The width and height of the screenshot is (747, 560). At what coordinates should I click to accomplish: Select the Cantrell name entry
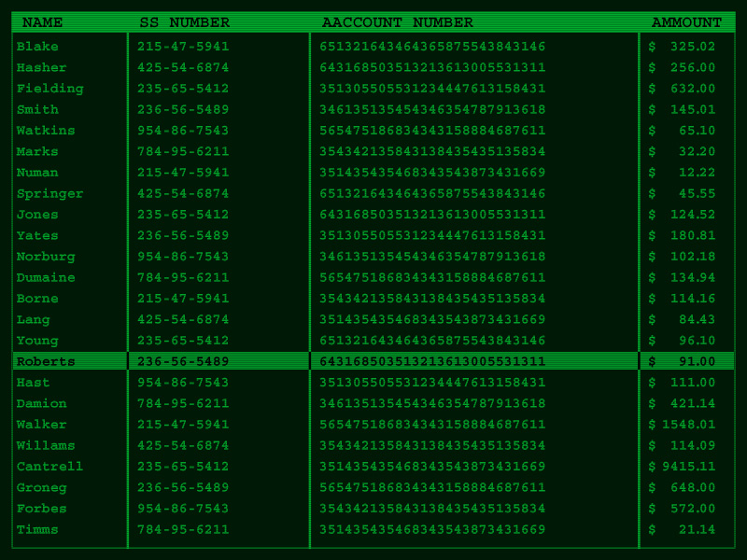coord(49,467)
